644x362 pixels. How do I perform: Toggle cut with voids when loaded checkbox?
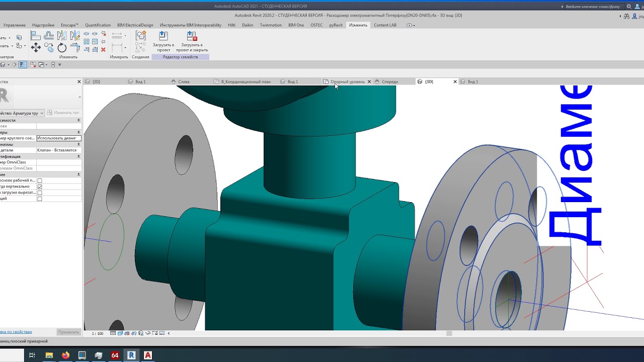tap(40, 193)
